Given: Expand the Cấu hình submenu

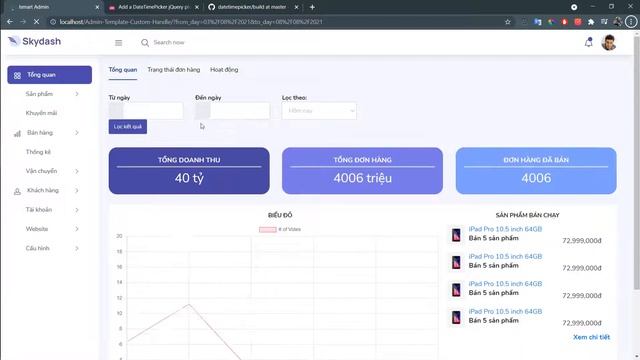Looking at the screenshot, I should [x=77, y=248].
